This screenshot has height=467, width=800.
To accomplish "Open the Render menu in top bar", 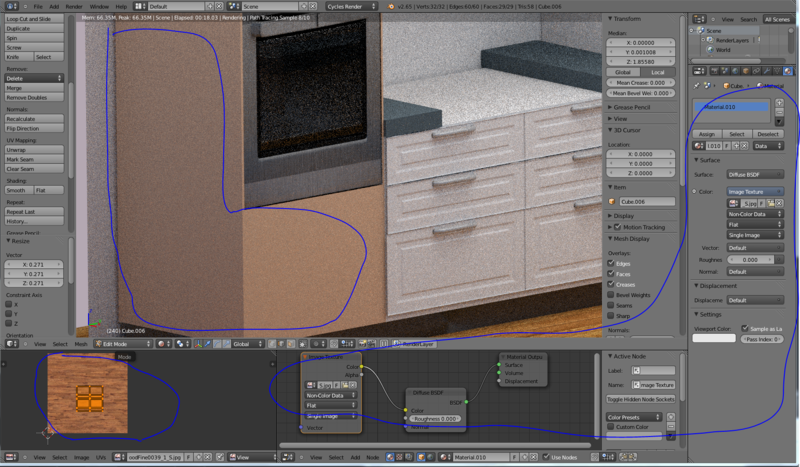I will 73,7.
